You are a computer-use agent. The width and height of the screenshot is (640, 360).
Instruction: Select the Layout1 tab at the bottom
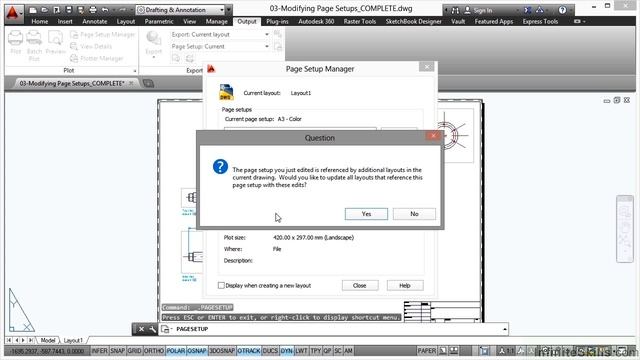click(x=73, y=340)
